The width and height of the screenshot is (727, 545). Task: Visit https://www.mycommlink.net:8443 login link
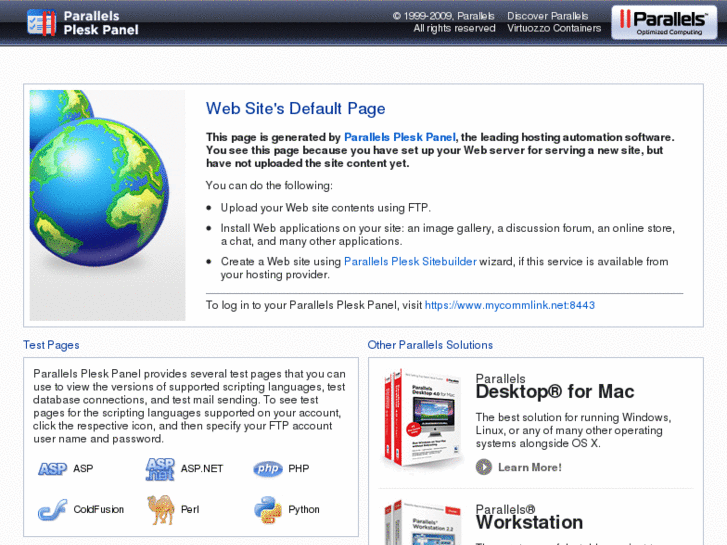pos(510,305)
